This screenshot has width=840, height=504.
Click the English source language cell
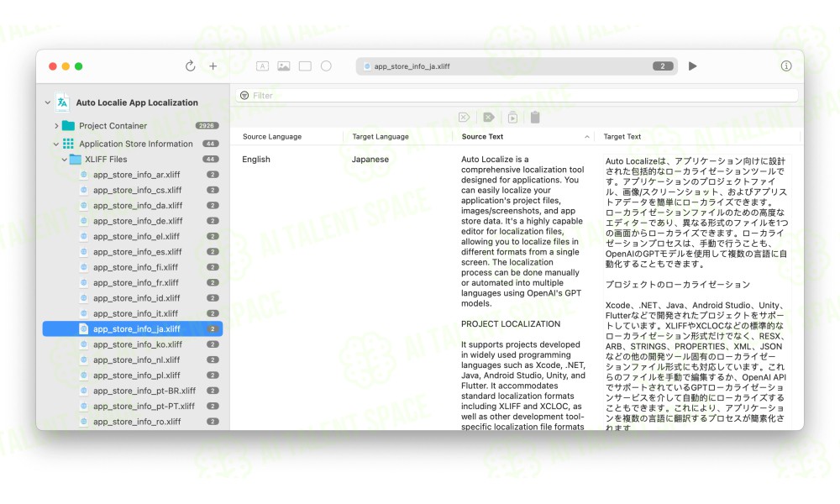click(256, 160)
